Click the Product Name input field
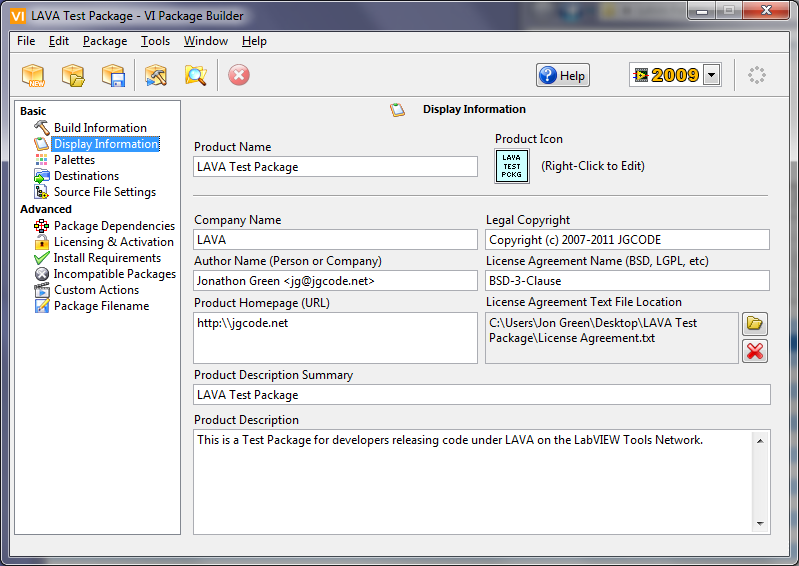The width and height of the screenshot is (799, 566). (335, 167)
